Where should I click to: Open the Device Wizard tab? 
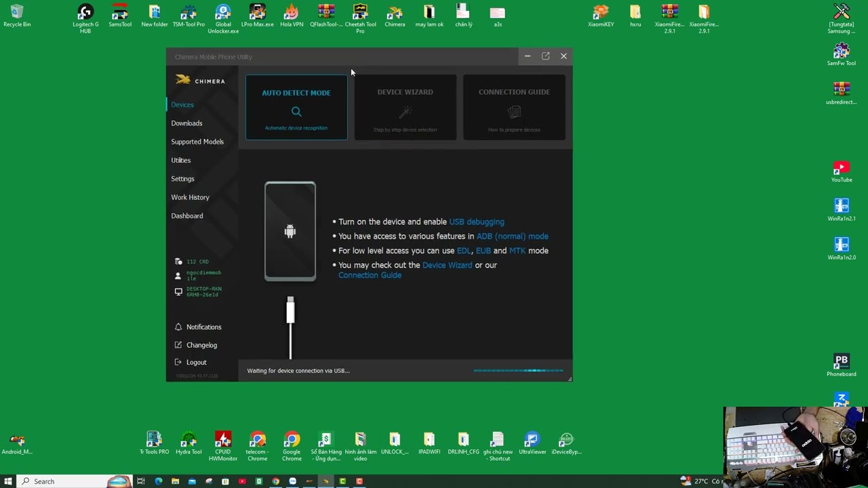[406, 107]
